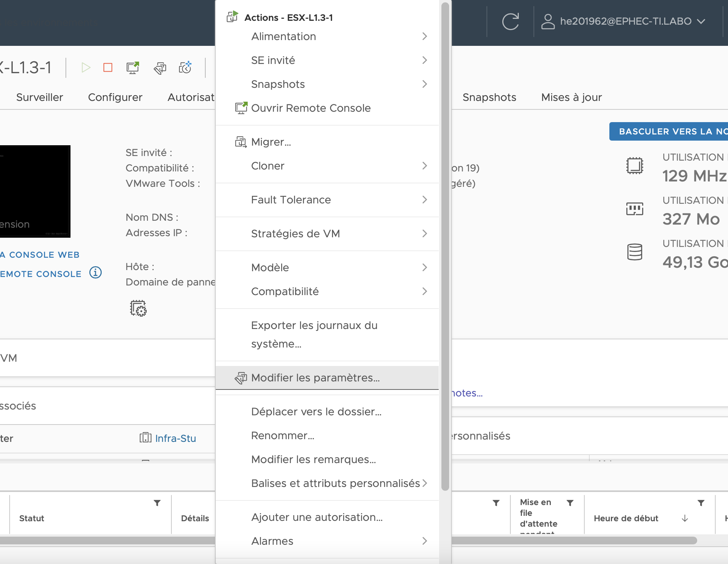Image resolution: width=728 pixels, height=564 pixels.
Task: Click the notes edit link
Action: (x=467, y=393)
